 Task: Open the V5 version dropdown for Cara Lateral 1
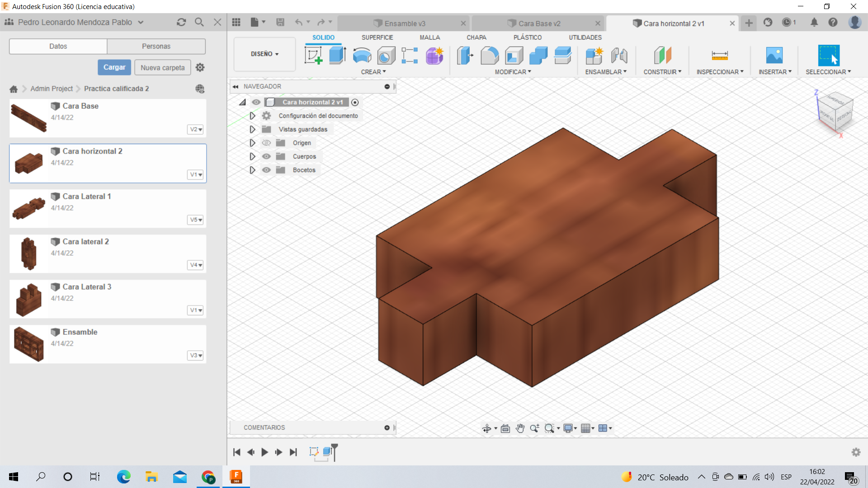pyautogui.click(x=195, y=220)
